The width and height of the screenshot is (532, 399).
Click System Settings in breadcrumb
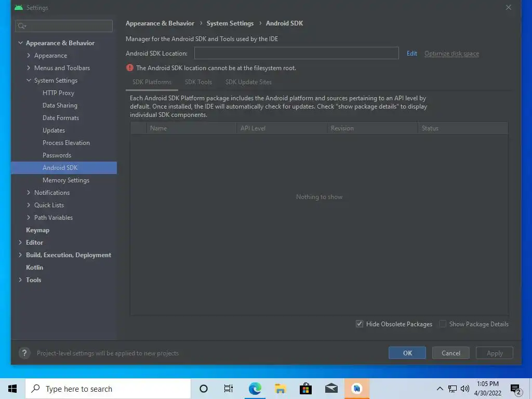coord(230,23)
